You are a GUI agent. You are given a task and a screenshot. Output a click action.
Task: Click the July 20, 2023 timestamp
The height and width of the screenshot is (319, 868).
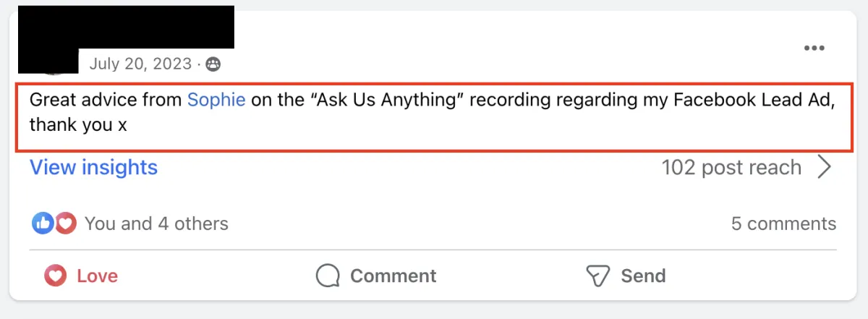(x=140, y=64)
